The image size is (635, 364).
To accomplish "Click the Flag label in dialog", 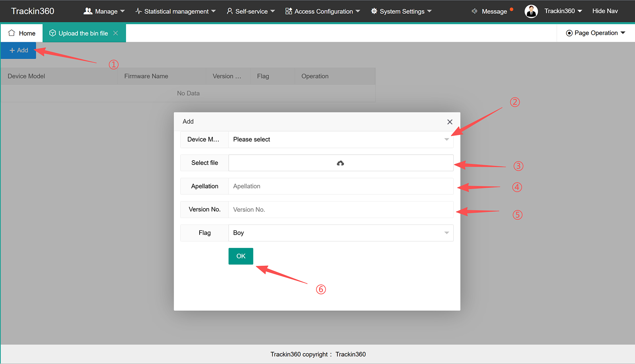I will click(x=204, y=233).
